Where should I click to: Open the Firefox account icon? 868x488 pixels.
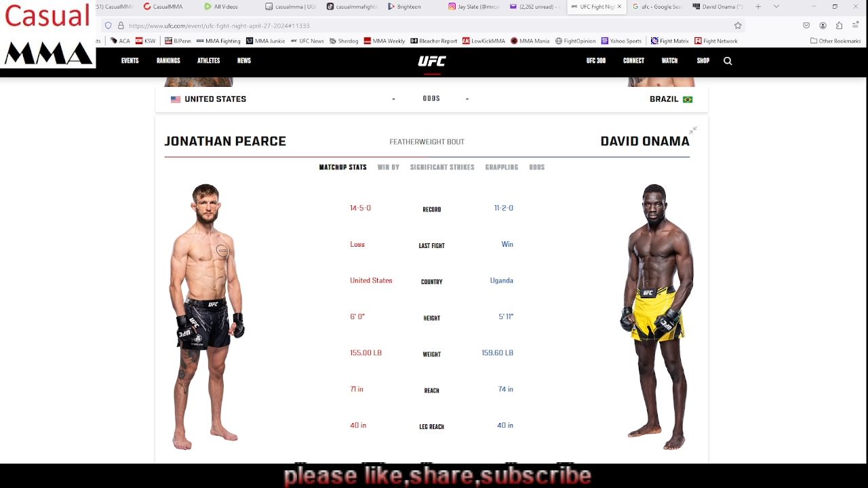coord(823,26)
